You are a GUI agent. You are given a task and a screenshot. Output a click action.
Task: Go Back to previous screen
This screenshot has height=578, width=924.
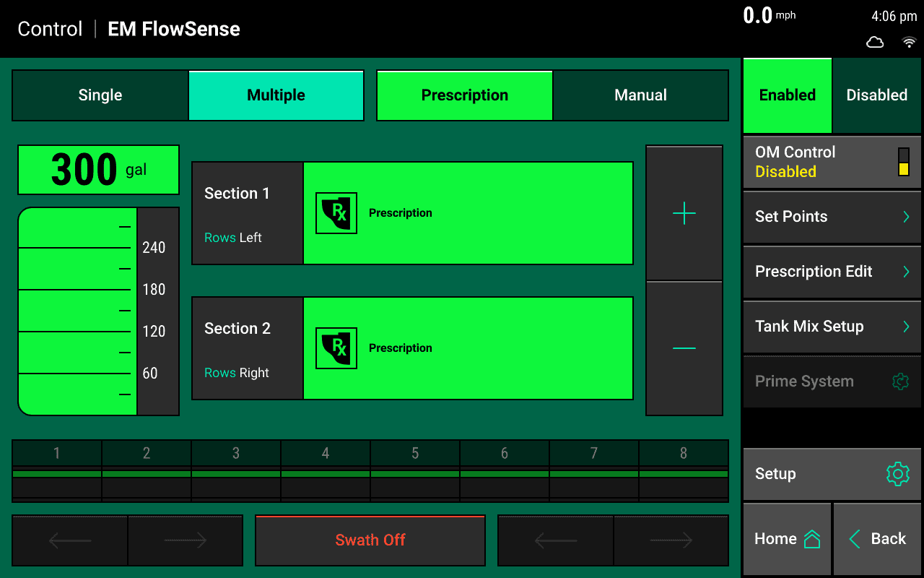[877, 539]
